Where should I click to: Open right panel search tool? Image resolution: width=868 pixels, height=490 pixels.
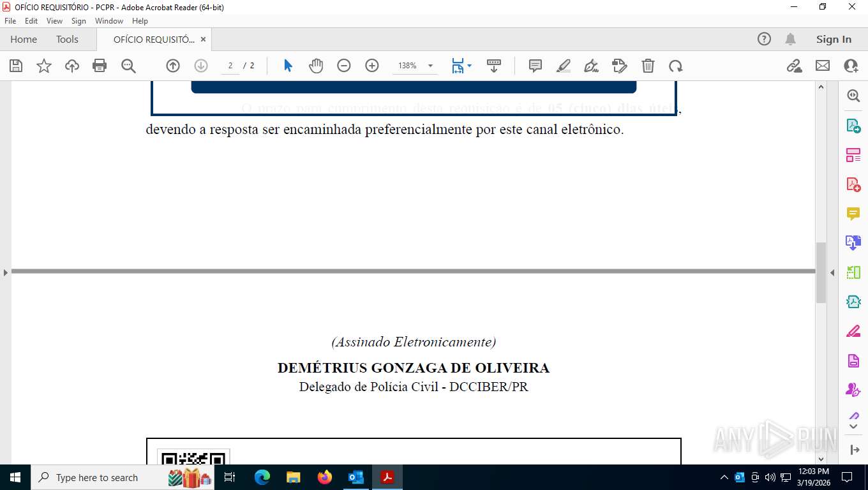[853, 96]
